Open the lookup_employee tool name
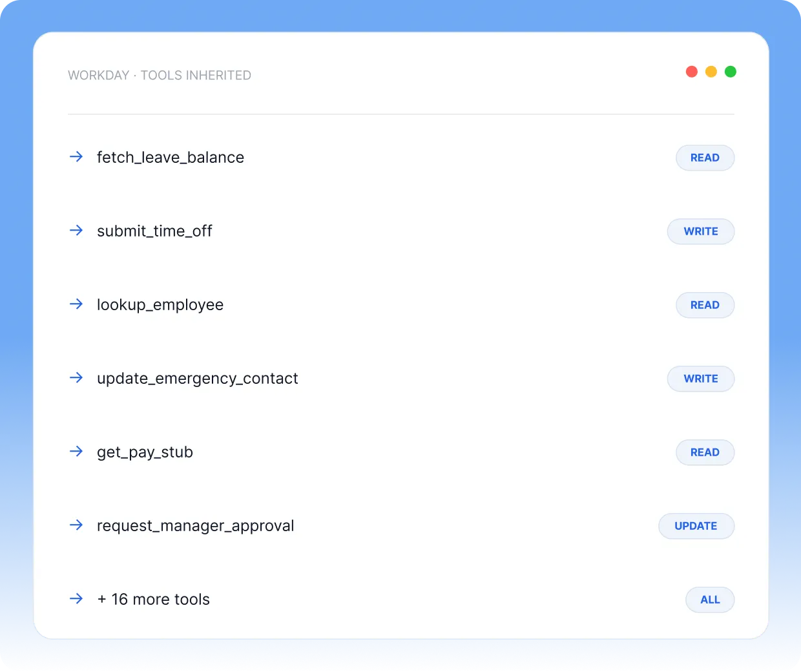The height and width of the screenshot is (672, 801). click(160, 305)
